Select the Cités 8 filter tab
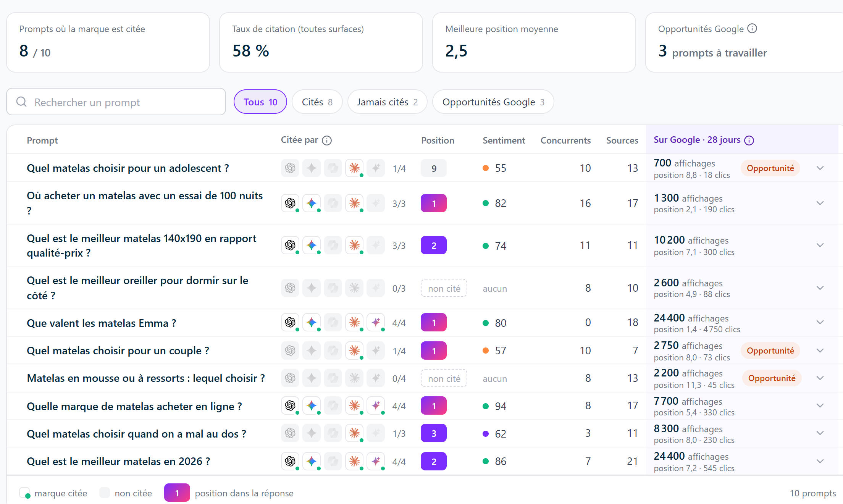Viewport: 843px width, 504px height. 317,102
